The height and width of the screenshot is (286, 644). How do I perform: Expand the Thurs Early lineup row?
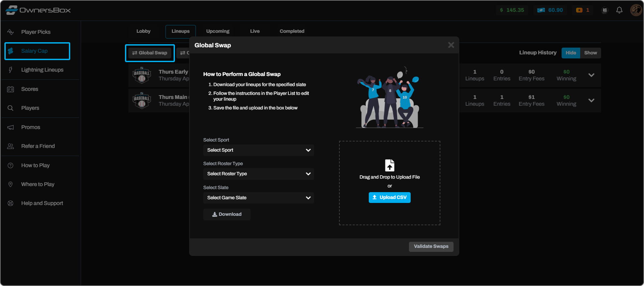[591, 75]
